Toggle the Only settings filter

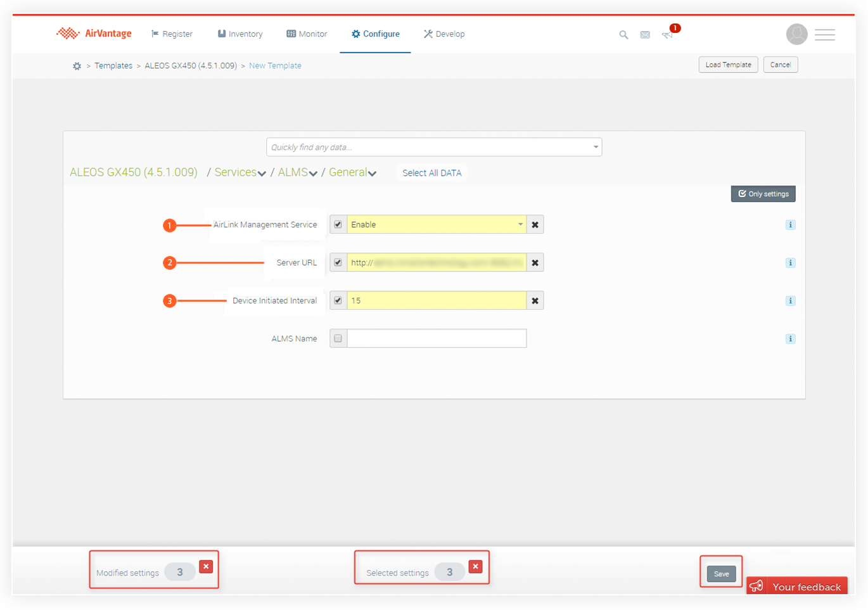[x=763, y=194]
